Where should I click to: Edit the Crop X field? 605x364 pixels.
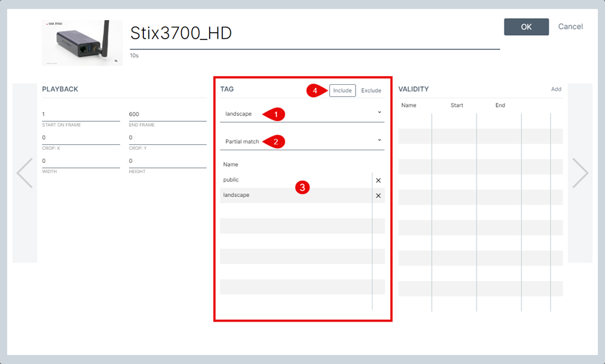point(81,137)
